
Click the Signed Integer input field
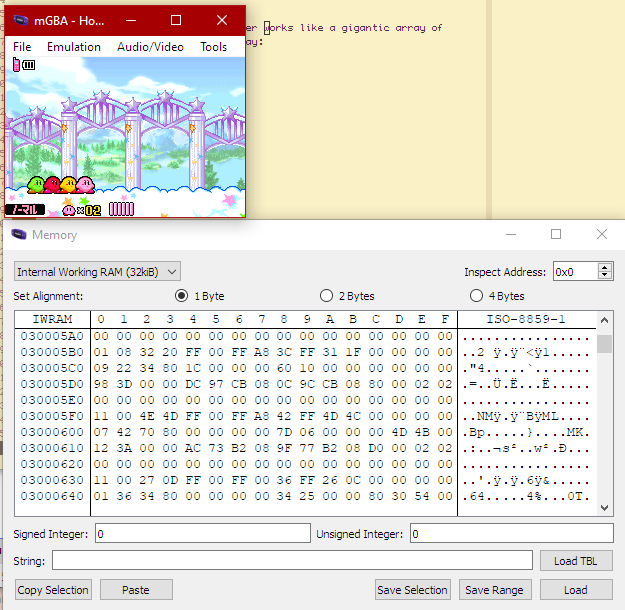[202, 534]
